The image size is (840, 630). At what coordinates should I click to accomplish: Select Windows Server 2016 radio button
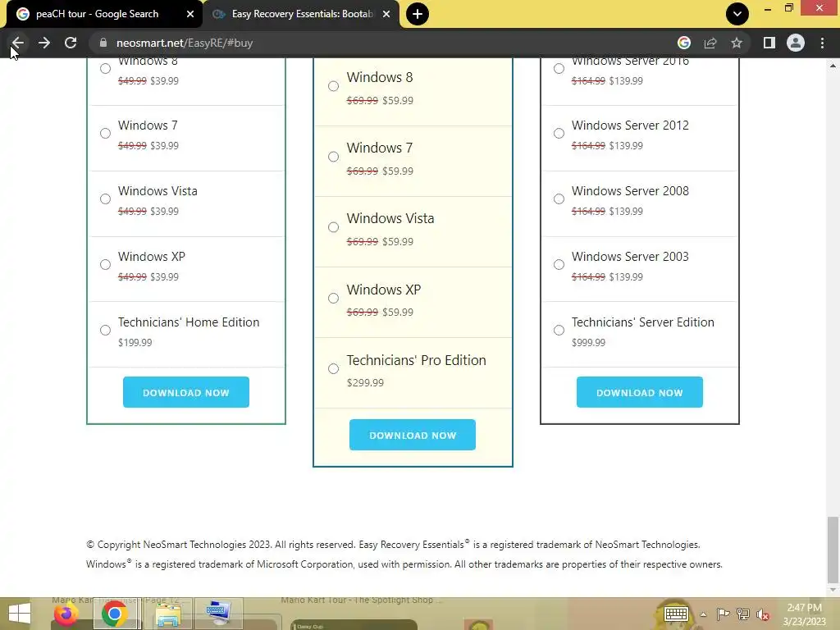(x=559, y=69)
